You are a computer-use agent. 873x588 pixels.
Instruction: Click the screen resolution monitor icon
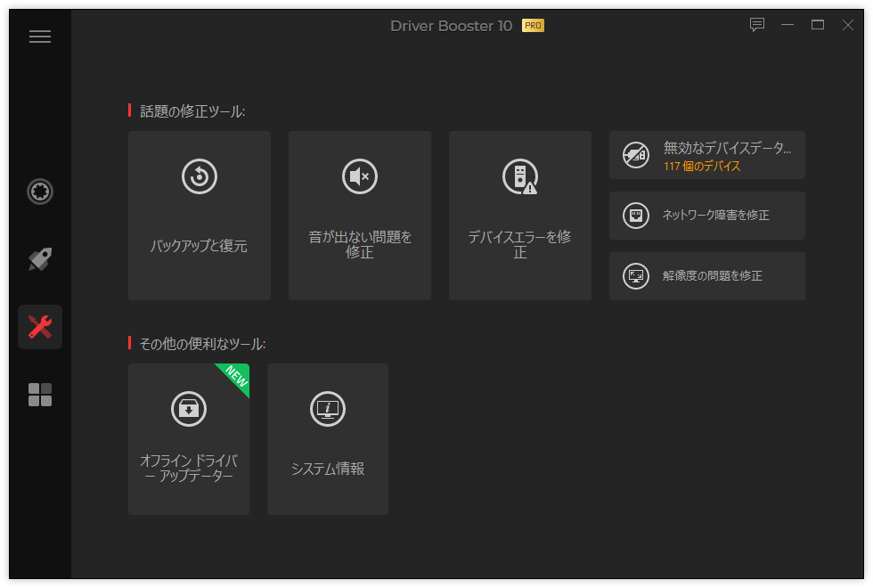636,276
